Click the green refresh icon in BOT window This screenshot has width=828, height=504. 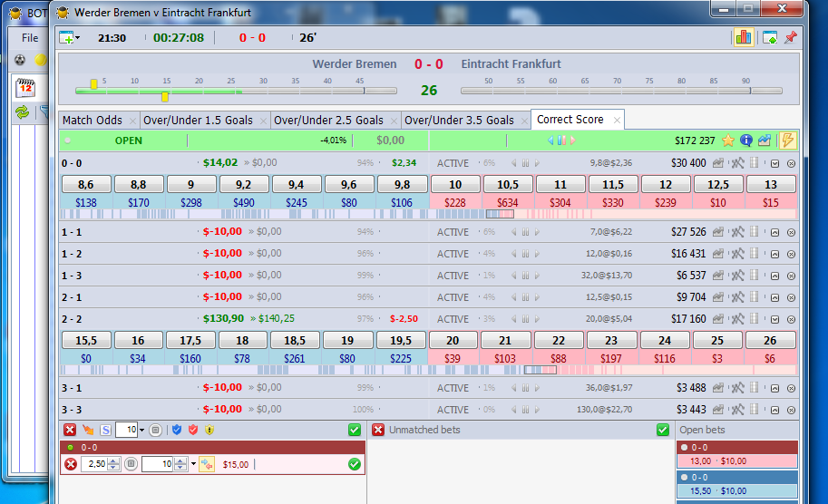point(22,111)
